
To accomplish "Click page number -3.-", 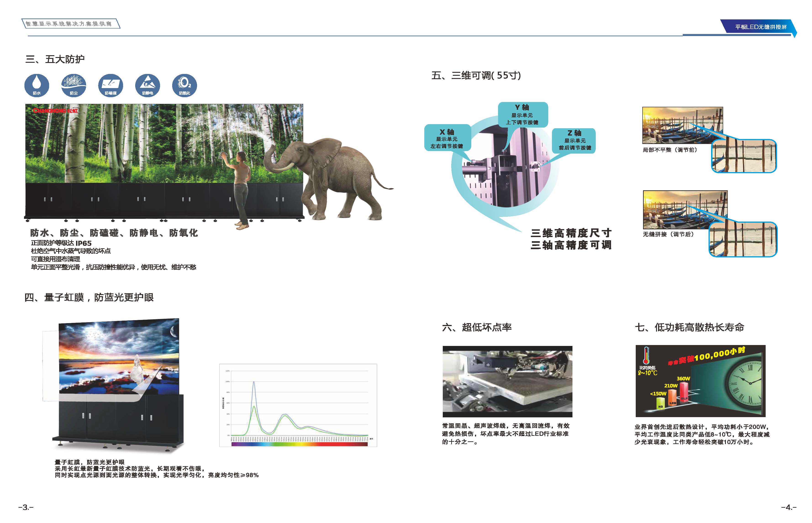I will 26,507.
